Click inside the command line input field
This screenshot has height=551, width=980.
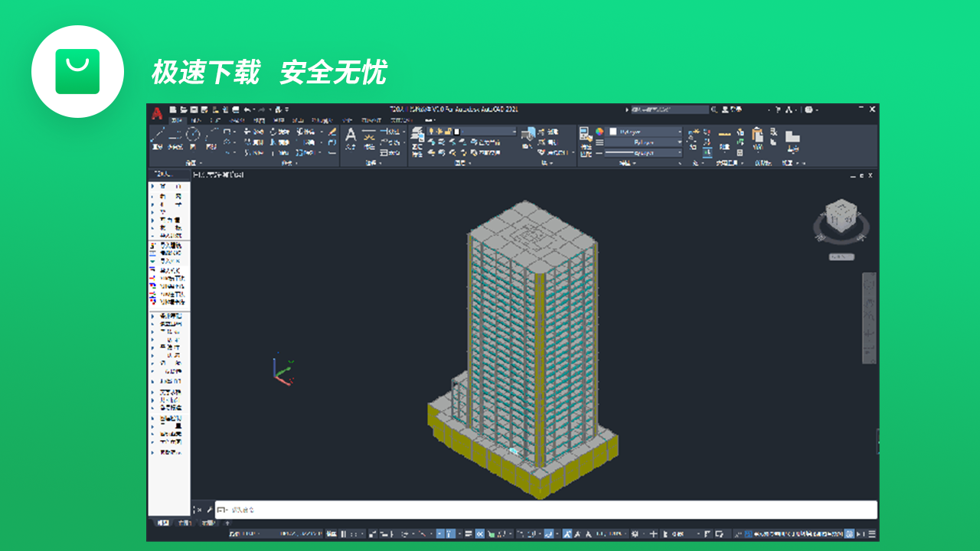point(459,510)
